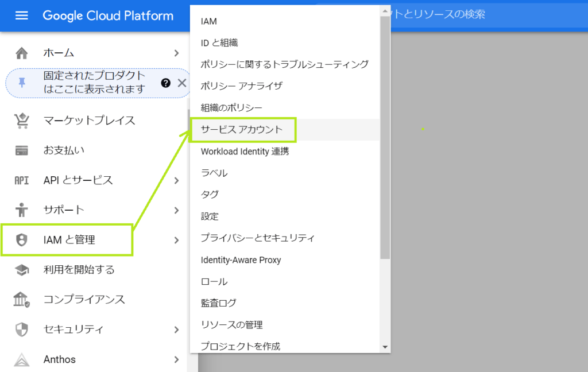The width and height of the screenshot is (588, 372).
Task: Expand the ホーム submenu arrow
Action: click(177, 53)
